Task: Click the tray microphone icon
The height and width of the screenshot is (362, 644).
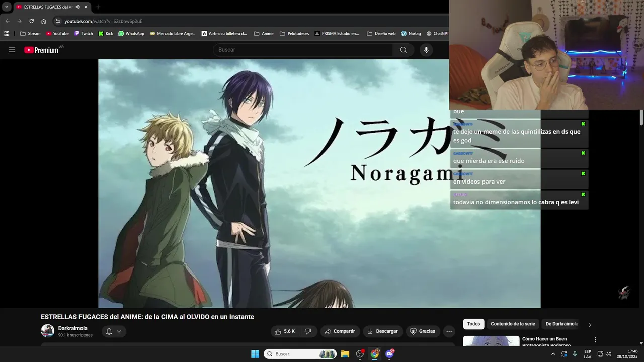Action: pyautogui.click(x=575, y=354)
